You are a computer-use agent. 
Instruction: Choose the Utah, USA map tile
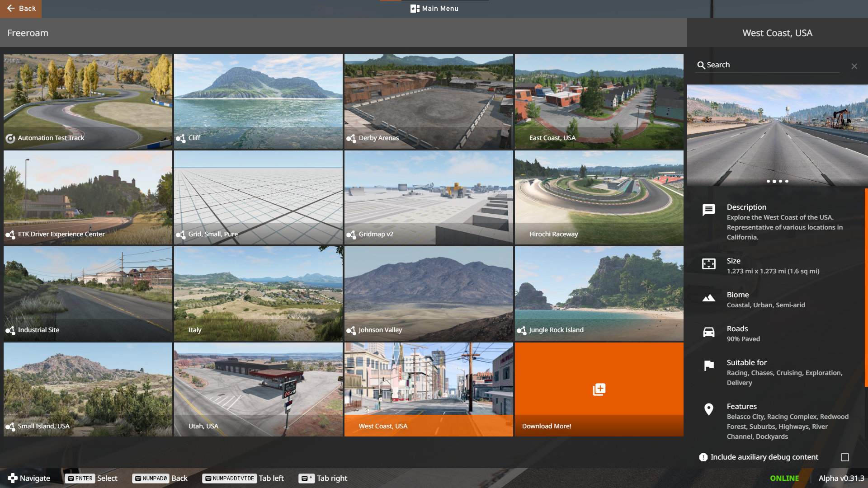[258, 389]
